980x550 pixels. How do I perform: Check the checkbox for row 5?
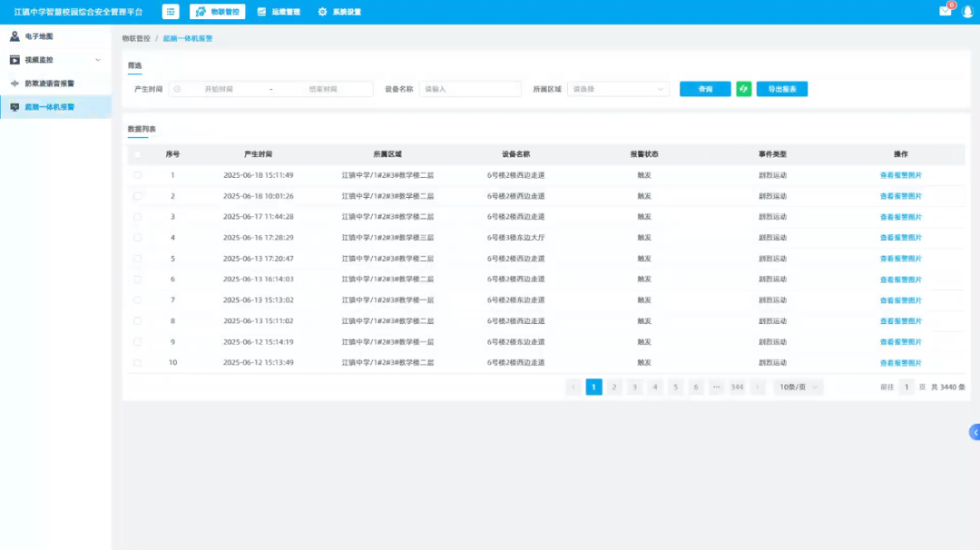(137, 259)
